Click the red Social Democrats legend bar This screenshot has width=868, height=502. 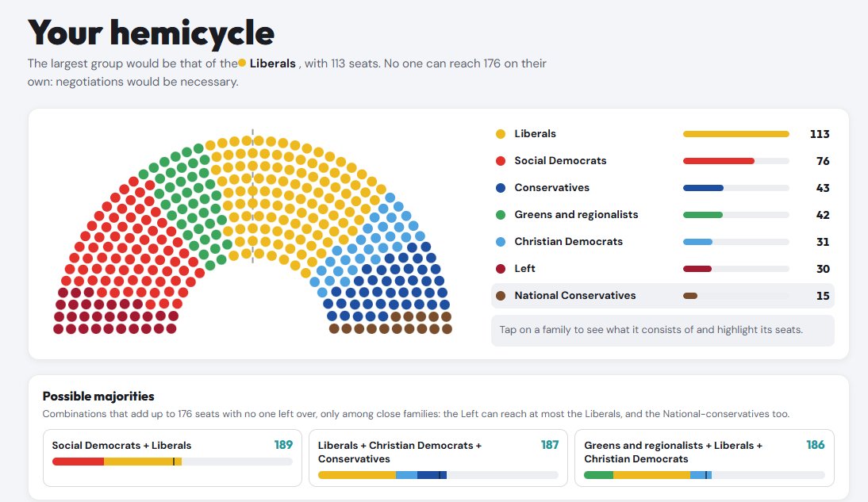click(719, 161)
